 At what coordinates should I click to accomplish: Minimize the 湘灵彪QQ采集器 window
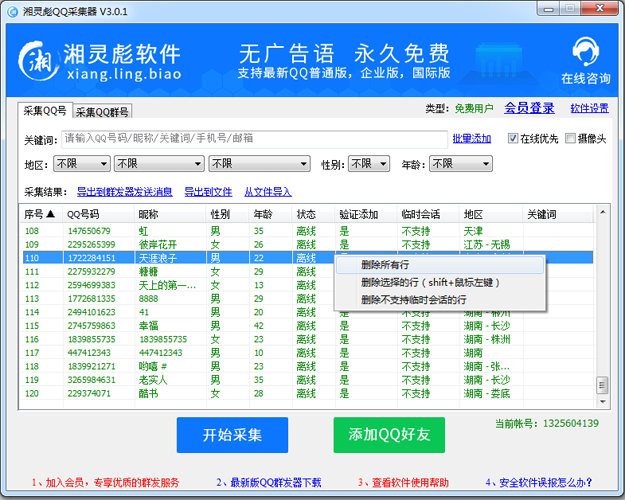point(549,9)
